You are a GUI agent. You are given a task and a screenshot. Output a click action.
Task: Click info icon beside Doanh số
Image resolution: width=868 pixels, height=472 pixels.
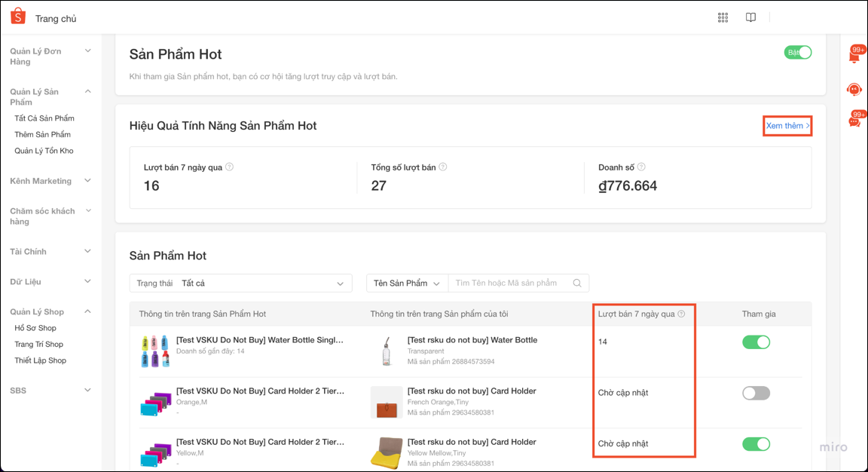(641, 167)
